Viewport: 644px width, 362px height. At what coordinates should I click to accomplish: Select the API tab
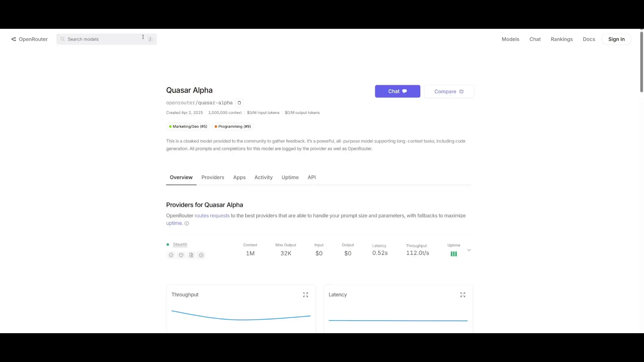(x=312, y=177)
